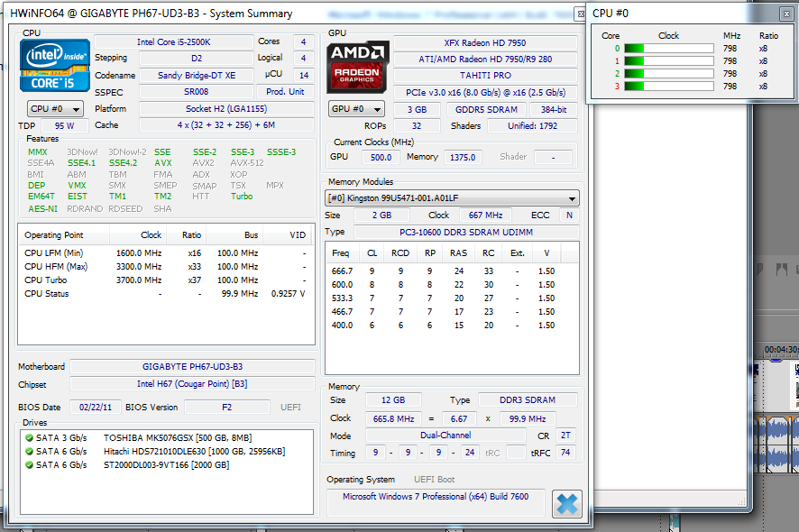Image resolution: width=799 pixels, height=532 pixels.
Task: Click the Core 3 clock bar
Action: point(668,87)
